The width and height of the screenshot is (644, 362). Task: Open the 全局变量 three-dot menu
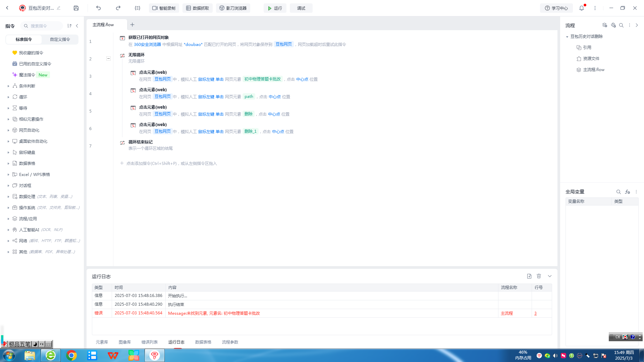point(636,192)
